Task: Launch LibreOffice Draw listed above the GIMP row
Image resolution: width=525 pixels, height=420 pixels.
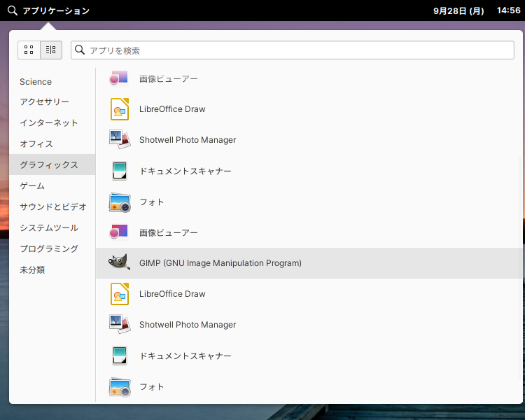Action: [309, 109]
